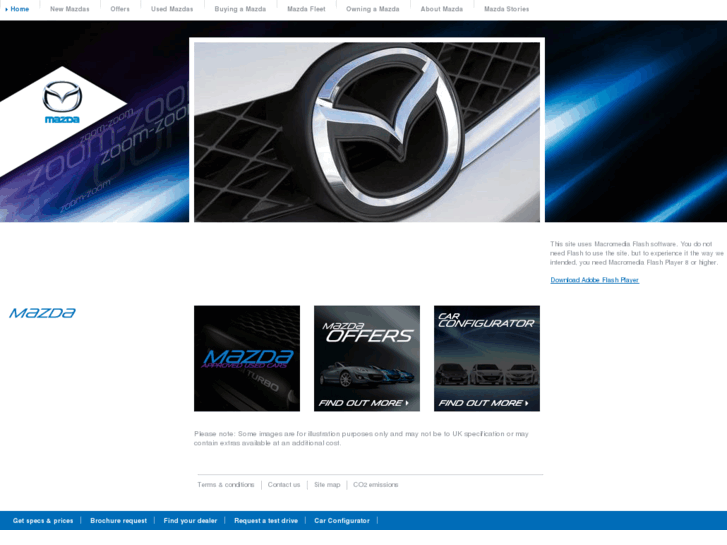Open the Car Configurator tile
Image resolution: width=727 pixels, height=545 pixels.
[487, 358]
